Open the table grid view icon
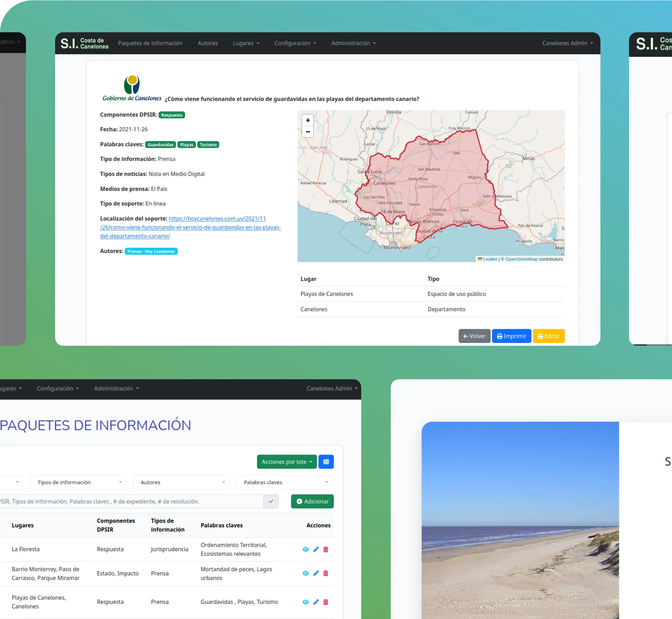The width and height of the screenshot is (672, 619). coord(326,462)
